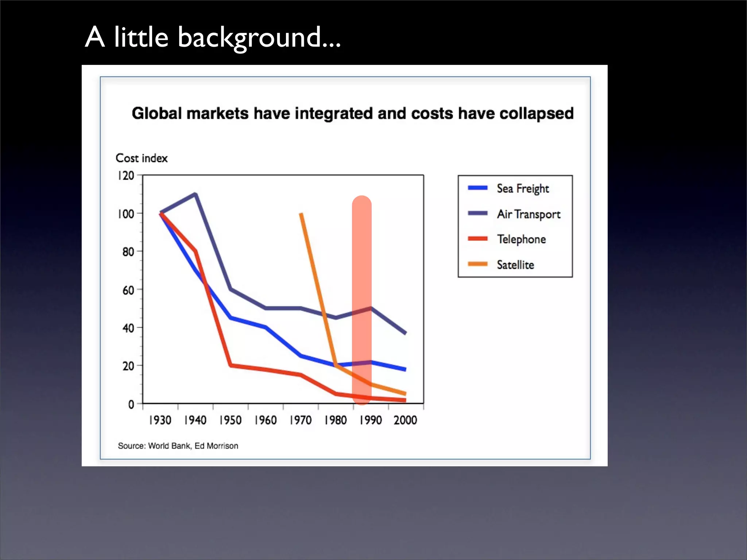Image resolution: width=747 pixels, height=560 pixels.
Task: Click the peak of the Air Transport line
Action: click(195, 194)
